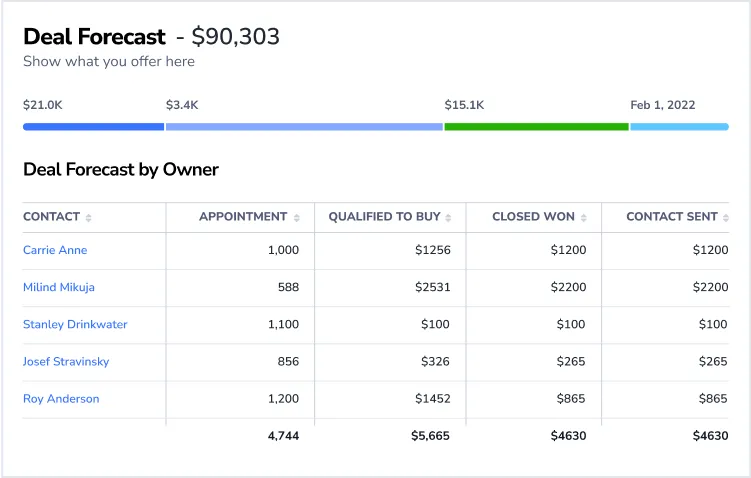The image size is (751, 478).
Task: Sort by the Contact column sort icon
Action: [89, 218]
